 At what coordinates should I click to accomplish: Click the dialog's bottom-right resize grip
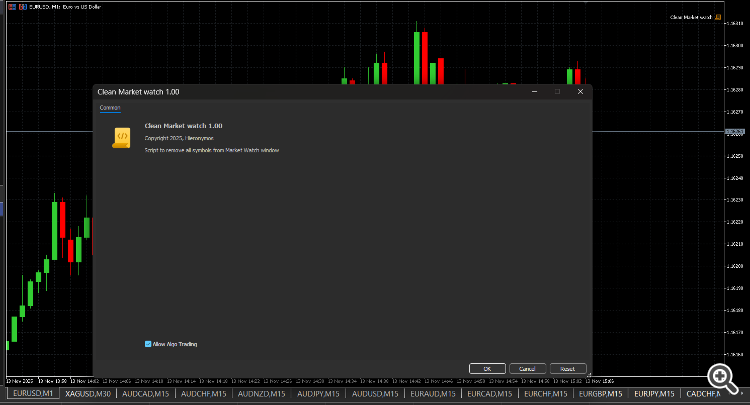589,374
